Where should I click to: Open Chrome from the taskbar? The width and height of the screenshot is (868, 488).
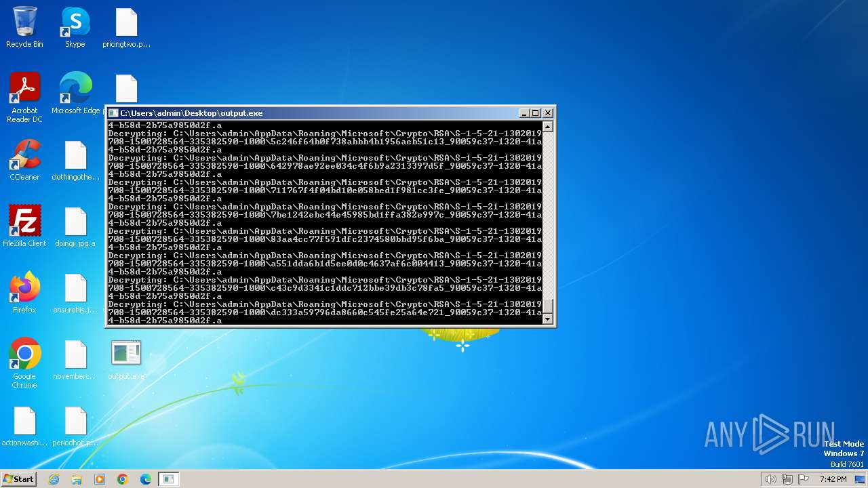pos(123,479)
